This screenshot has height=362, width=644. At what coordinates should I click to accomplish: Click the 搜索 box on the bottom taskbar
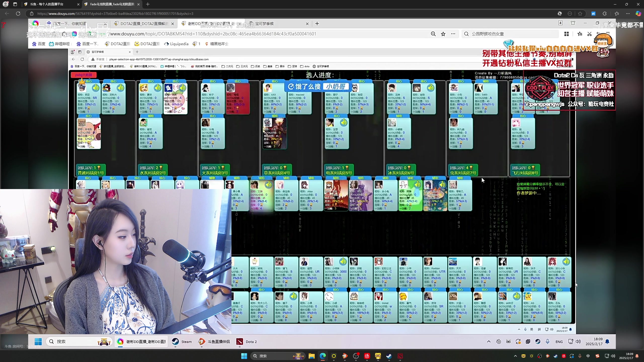point(278,356)
